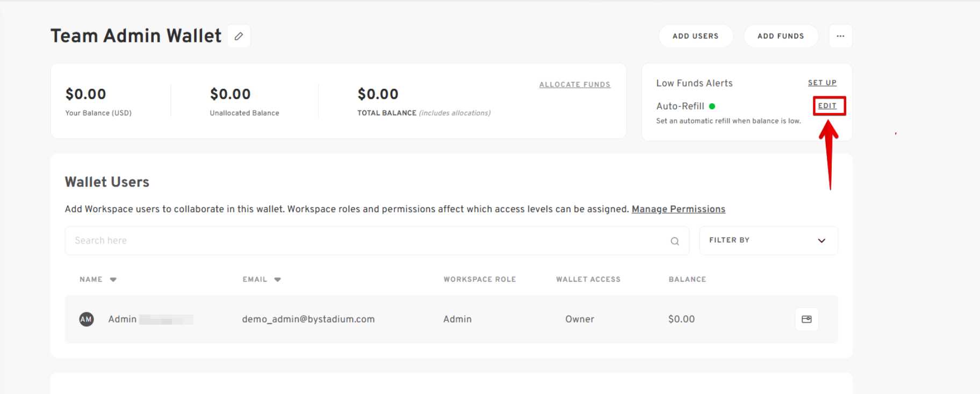Click EDIT next to Auto-Refill
This screenshot has height=394, width=980.
point(827,106)
